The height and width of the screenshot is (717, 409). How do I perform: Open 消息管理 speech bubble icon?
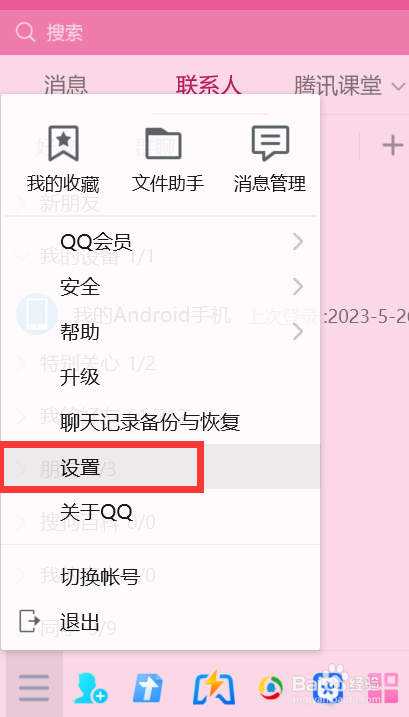coord(270,143)
